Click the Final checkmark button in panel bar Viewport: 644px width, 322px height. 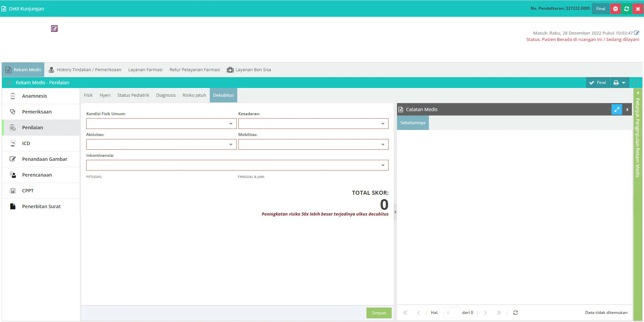(x=598, y=83)
